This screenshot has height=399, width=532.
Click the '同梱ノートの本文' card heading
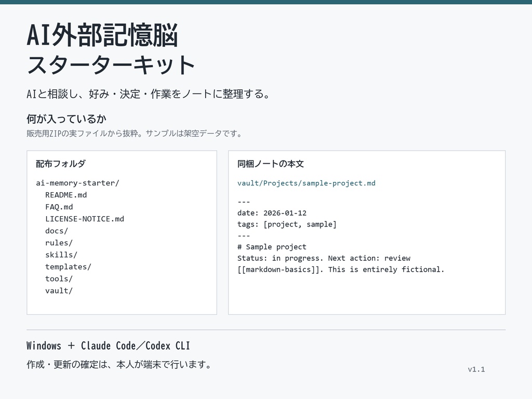tap(270, 164)
